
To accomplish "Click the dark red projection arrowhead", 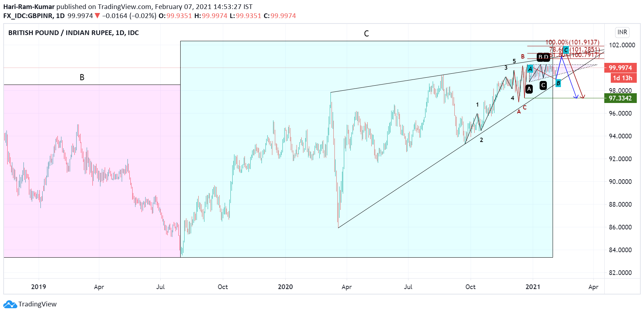I will (582, 96).
